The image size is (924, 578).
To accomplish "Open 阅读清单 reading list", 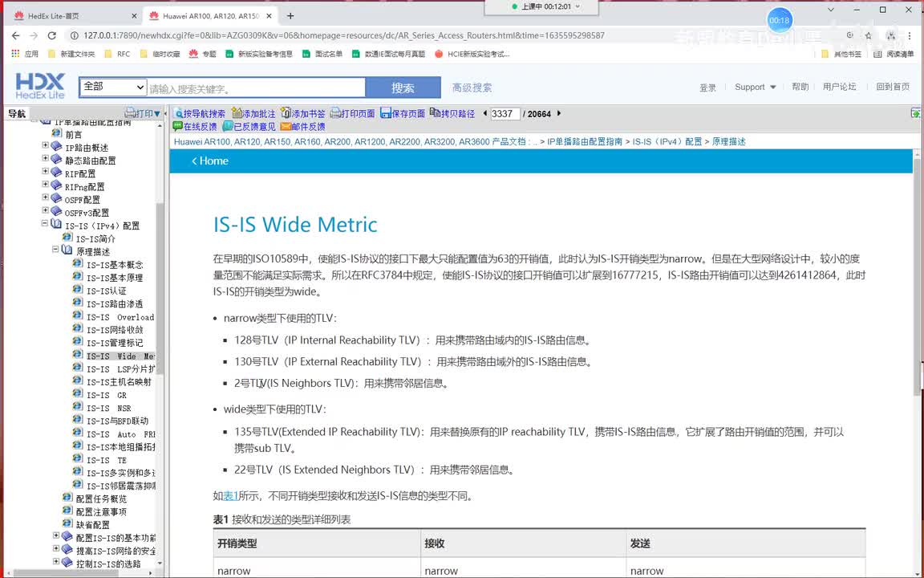I will (x=894, y=54).
